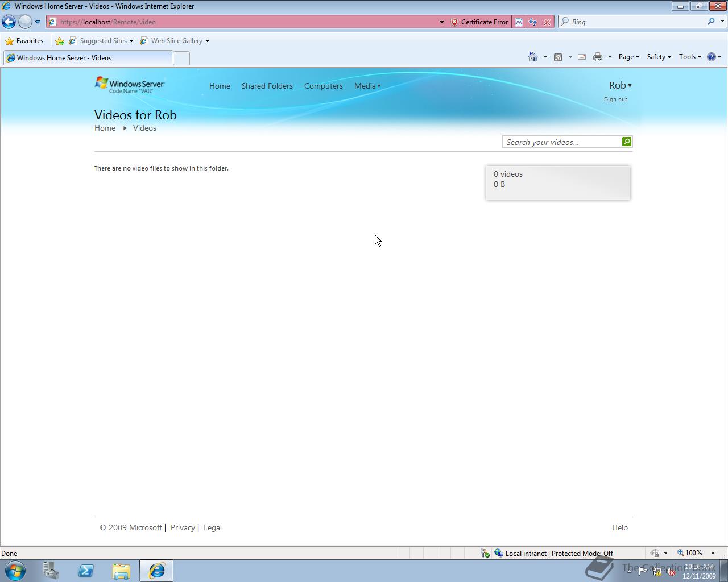Open Suggested Sites dropdown

coord(101,41)
